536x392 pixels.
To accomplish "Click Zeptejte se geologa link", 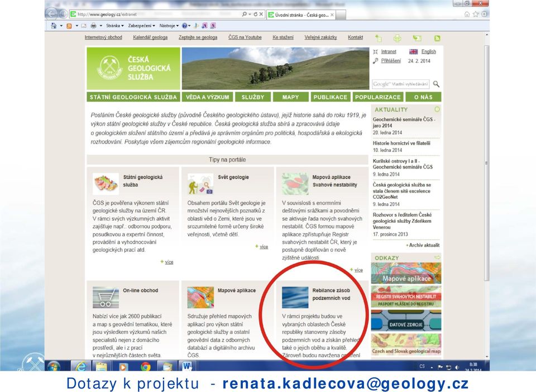I will 198,37.
